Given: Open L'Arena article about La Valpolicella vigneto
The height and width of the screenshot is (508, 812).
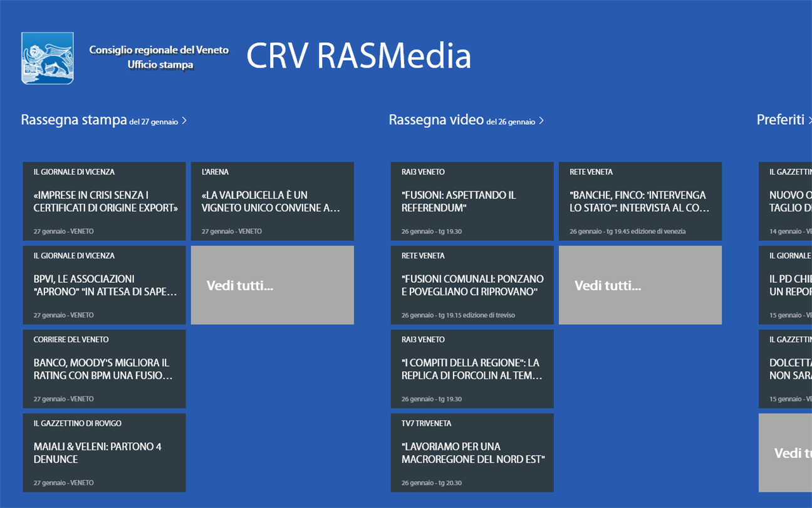Looking at the screenshot, I should pyautogui.click(x=273, y=201).
